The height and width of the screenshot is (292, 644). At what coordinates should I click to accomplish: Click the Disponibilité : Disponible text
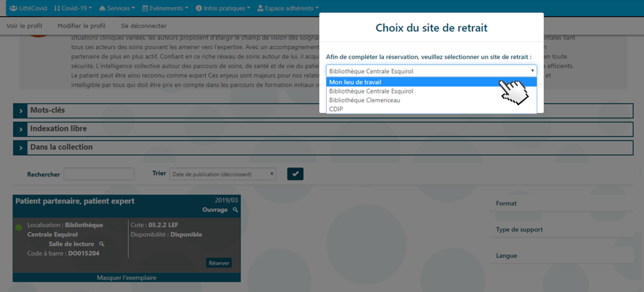[x=167, y=235]
